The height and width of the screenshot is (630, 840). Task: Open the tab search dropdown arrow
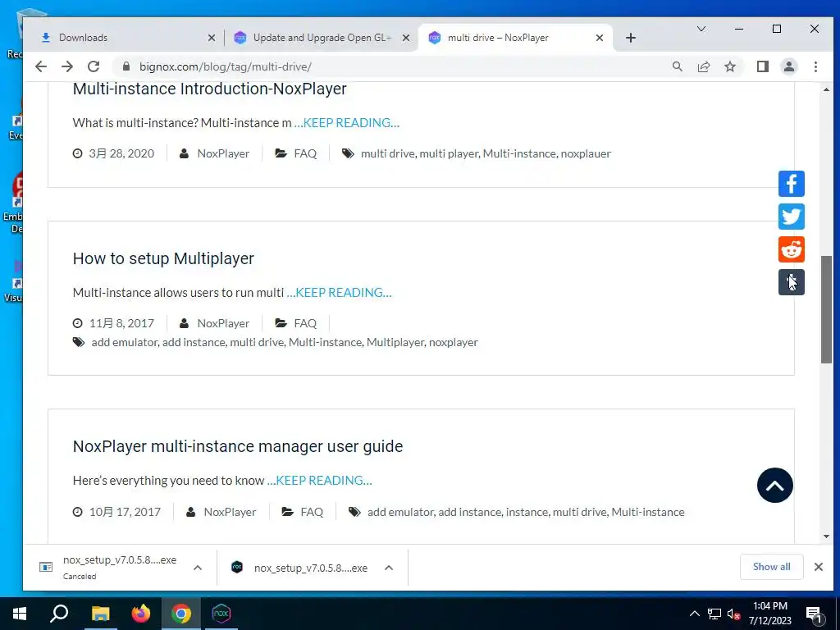(701, 29)
